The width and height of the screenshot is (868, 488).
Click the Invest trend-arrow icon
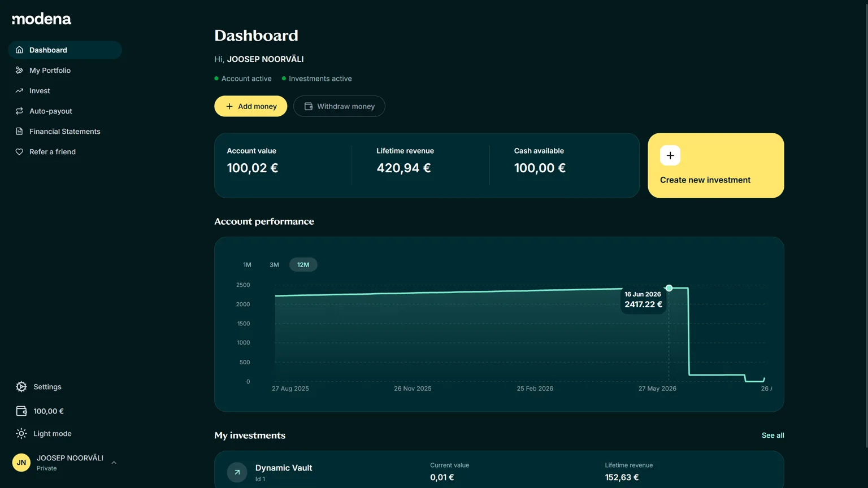19,90
